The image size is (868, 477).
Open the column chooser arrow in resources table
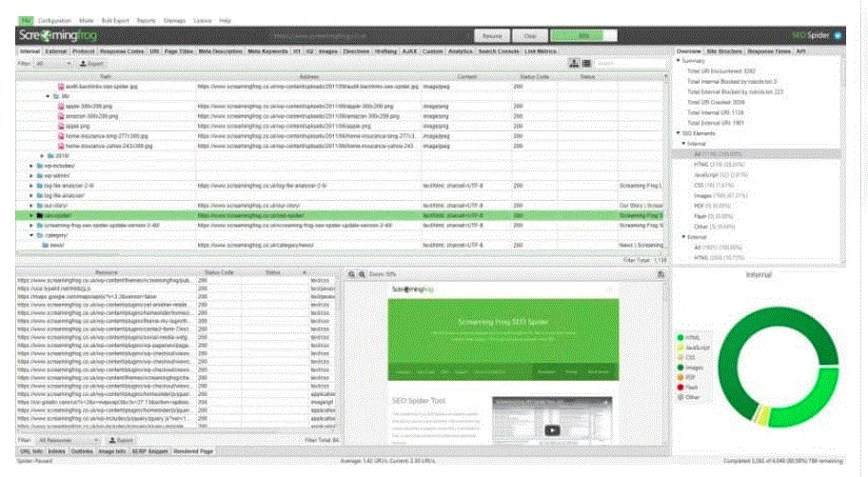pyautogui.click(x=305, y=272)
